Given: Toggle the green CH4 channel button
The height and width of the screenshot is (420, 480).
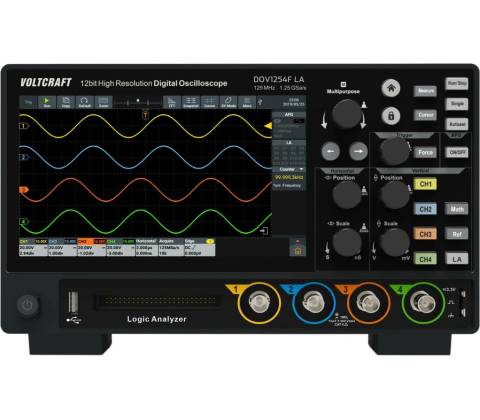Looking at the screenshot, I should point(425,259).
